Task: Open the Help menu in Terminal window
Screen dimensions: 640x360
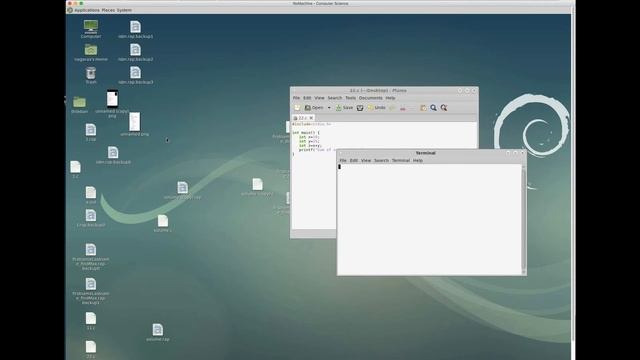Action: point(418,160)
